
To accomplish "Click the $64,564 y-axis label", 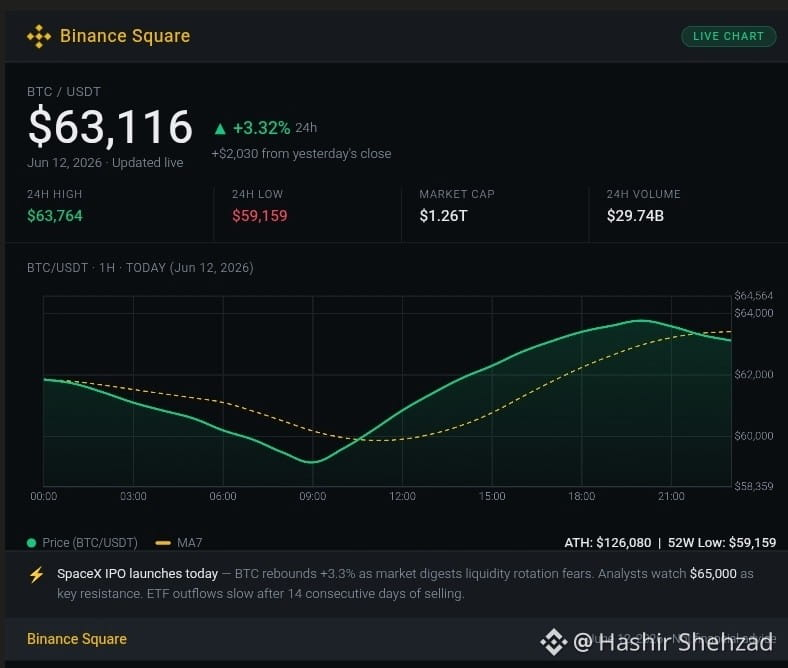I will coord(753,296).
